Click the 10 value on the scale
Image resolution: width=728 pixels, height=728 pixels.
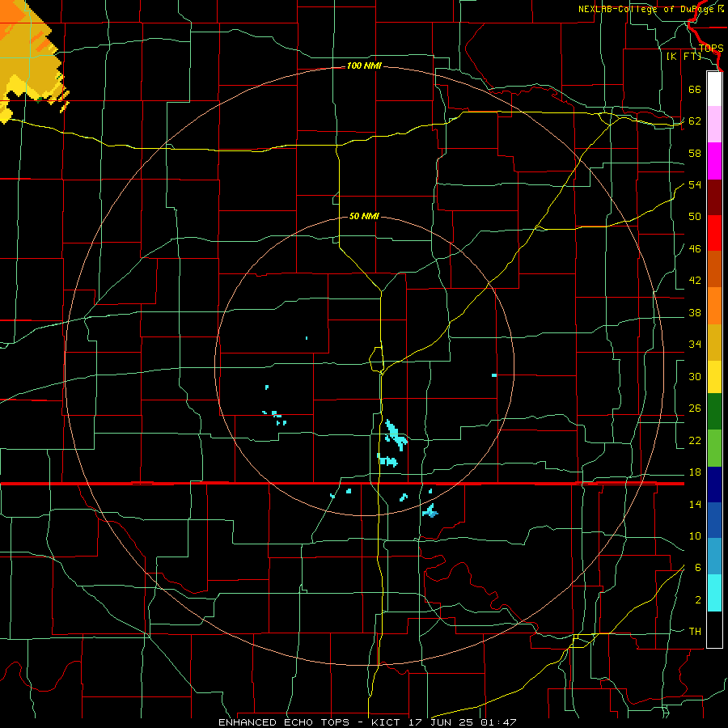pyautogui.click(x=695, y=535)
